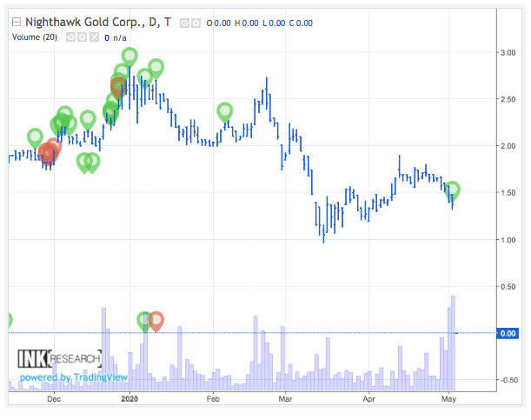Image resolution: width=531 pixels, height=420 pixels.
Task: Click the current price label 0.00 on axis
Action: coord(508,334)
